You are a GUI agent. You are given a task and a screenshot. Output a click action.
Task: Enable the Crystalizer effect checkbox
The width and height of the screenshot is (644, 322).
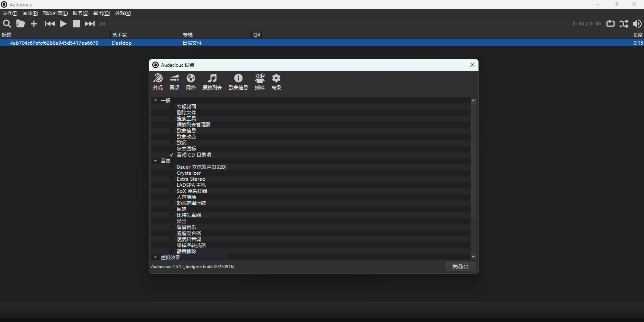172,173
